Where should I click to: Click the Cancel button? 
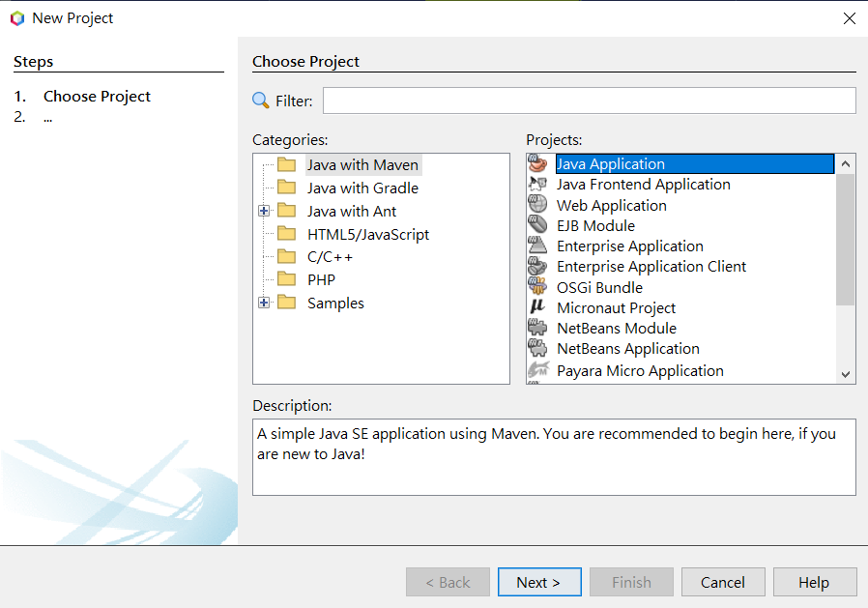tap(723, 582)
